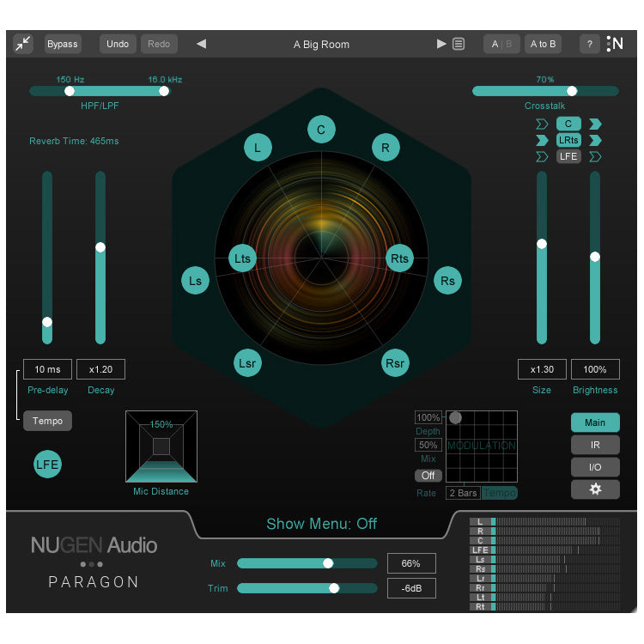Click the Mix slider handle
This screenshot has width=644, height=644.
coord(328,563)
